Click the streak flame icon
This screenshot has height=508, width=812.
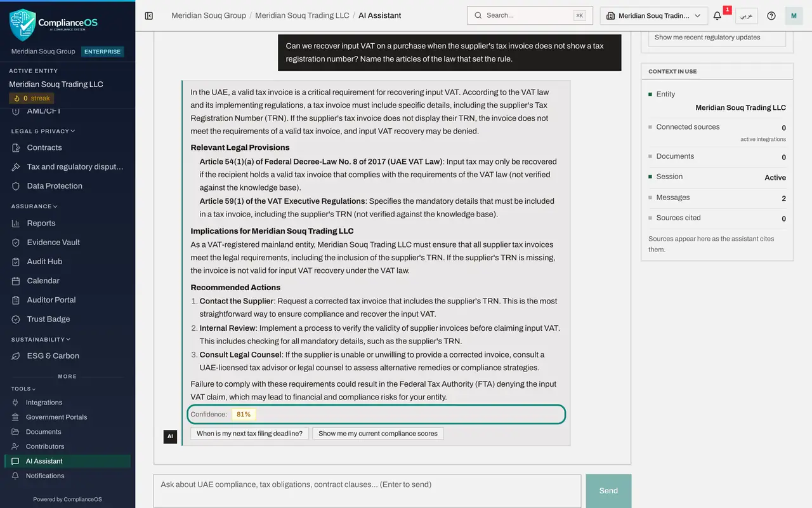click(17, 98)
